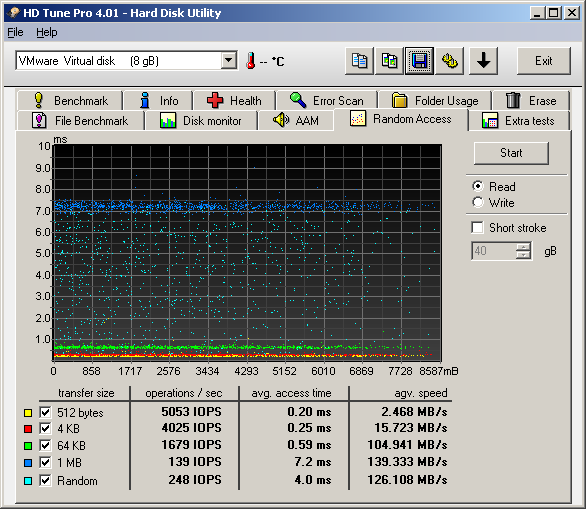
Task: Click the minimize to tray down arrow
Action: pos(483,61)
